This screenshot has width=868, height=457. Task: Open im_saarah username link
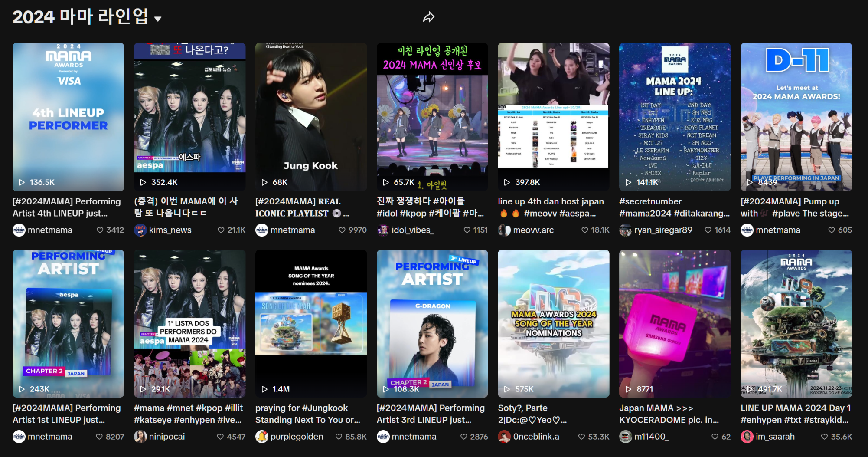click(775, 437)
